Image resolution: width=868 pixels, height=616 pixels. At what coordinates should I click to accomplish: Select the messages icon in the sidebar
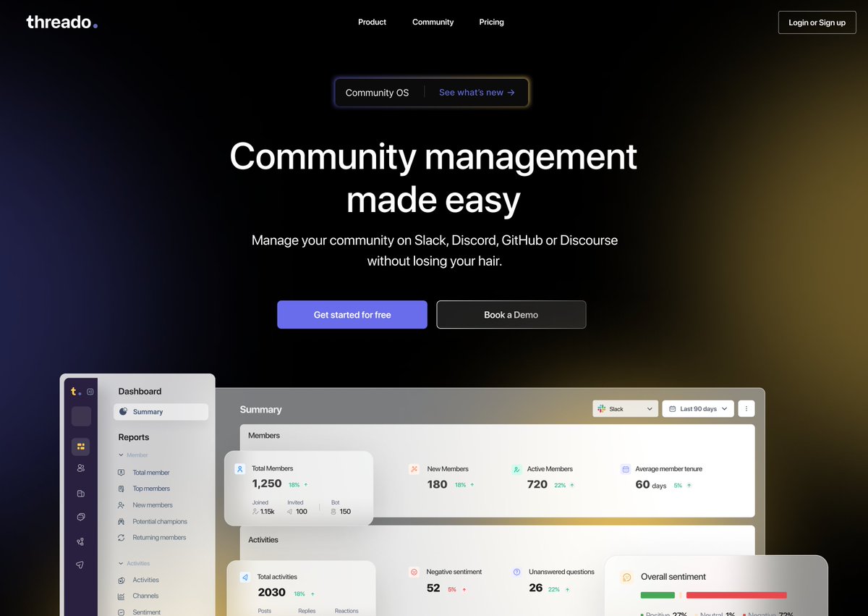80,516
